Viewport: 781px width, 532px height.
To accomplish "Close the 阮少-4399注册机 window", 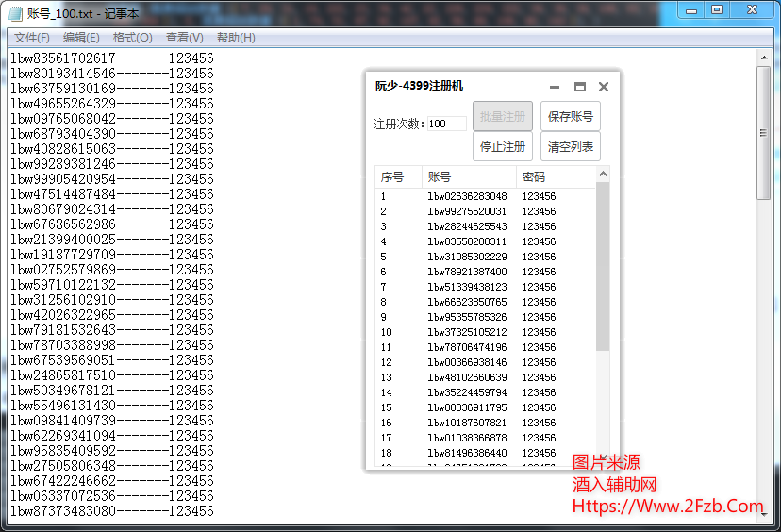I will (604, 87).
